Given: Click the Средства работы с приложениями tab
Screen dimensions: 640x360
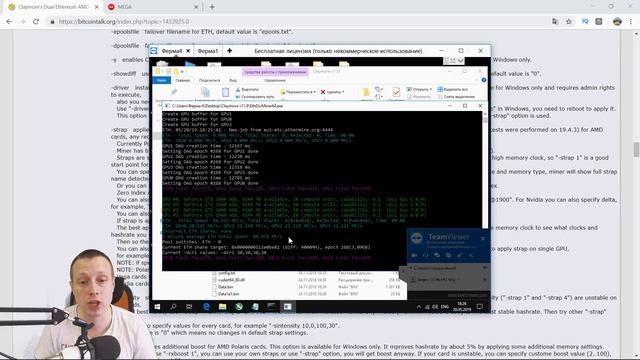Looking at the screenshot, I should (x=275, y=72).
